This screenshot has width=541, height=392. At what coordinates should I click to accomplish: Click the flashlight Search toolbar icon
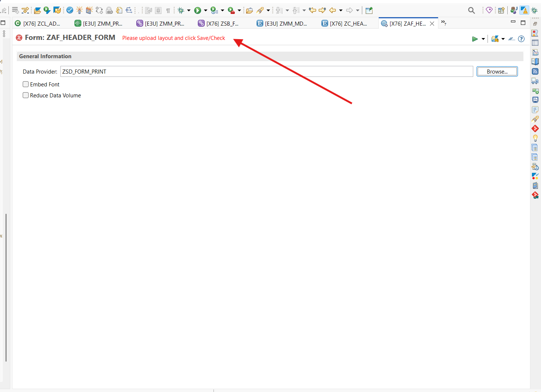click(260, 10)
